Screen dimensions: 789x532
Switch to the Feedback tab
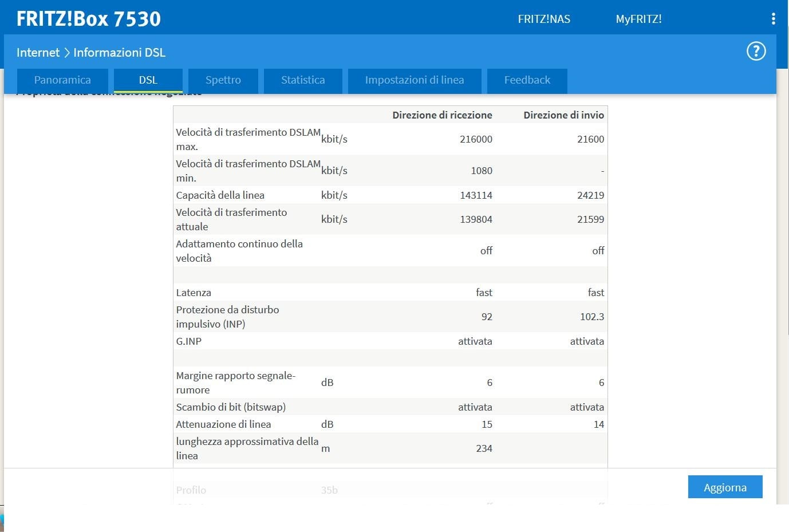527,80
